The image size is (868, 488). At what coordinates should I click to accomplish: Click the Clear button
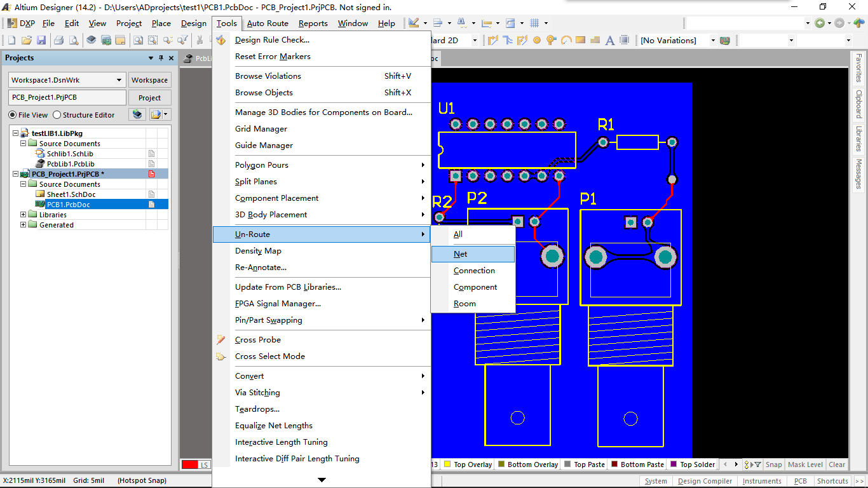coord(837,464)
